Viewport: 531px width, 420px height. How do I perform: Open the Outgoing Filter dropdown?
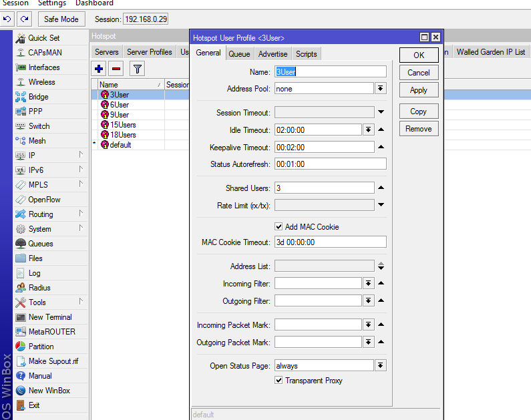(369, 300)
